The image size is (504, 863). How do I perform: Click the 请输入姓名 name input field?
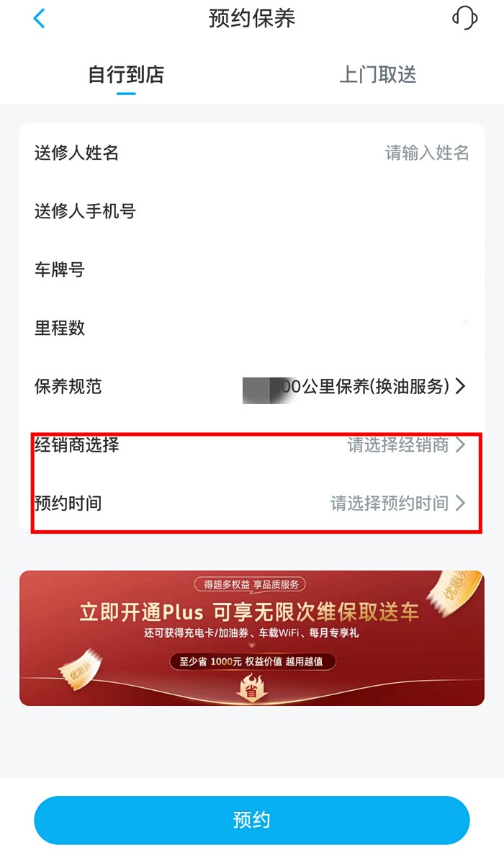pos(427,153)
